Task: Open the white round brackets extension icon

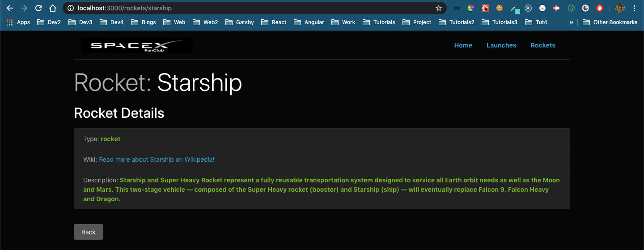Action: (542, 8)
